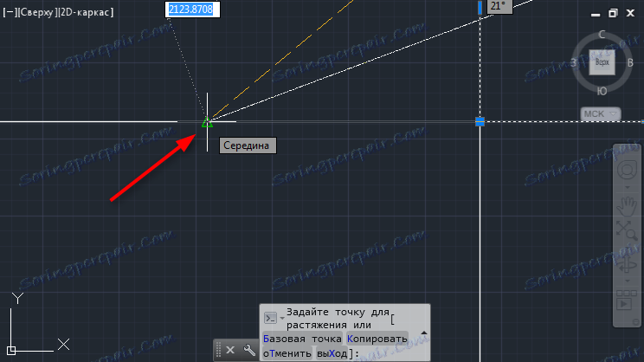This screenshot has height=362, width=644.
Task: Choose the "Базовая точка" command option
Action: [302, 339]
